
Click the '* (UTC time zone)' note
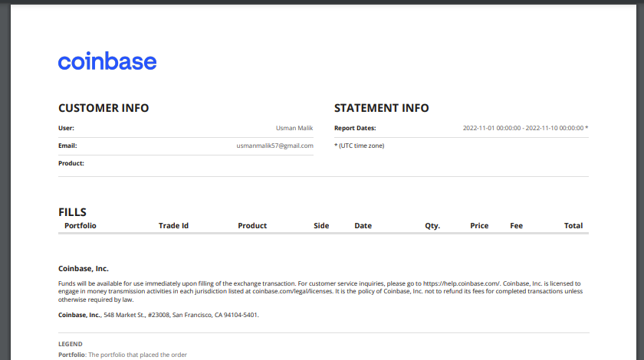pos(360,146)
